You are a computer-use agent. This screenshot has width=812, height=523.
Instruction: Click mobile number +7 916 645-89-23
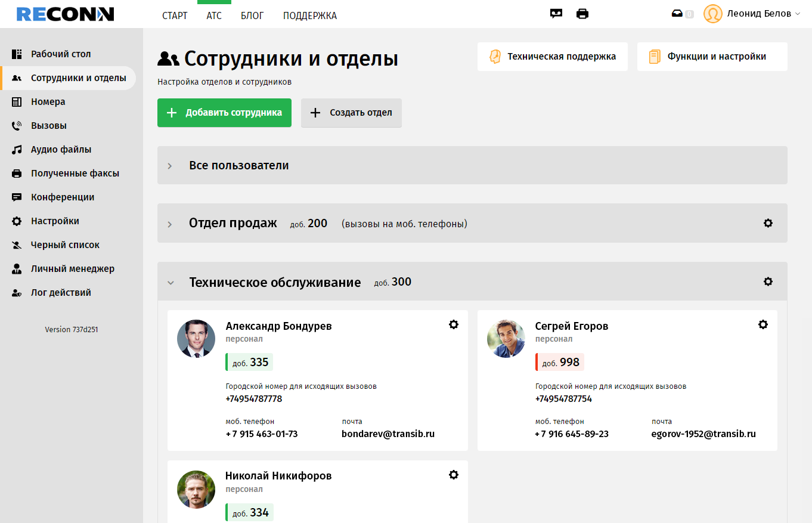coord(572,434)
